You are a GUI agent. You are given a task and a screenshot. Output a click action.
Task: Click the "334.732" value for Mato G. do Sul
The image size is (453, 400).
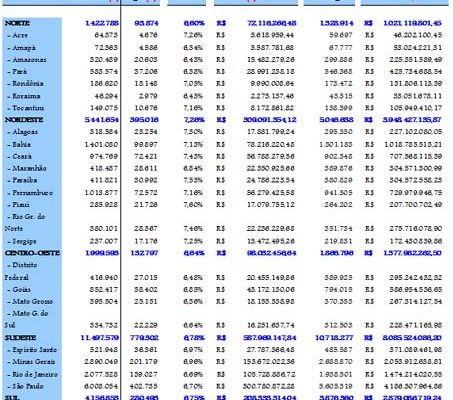[x=104, y=325]
